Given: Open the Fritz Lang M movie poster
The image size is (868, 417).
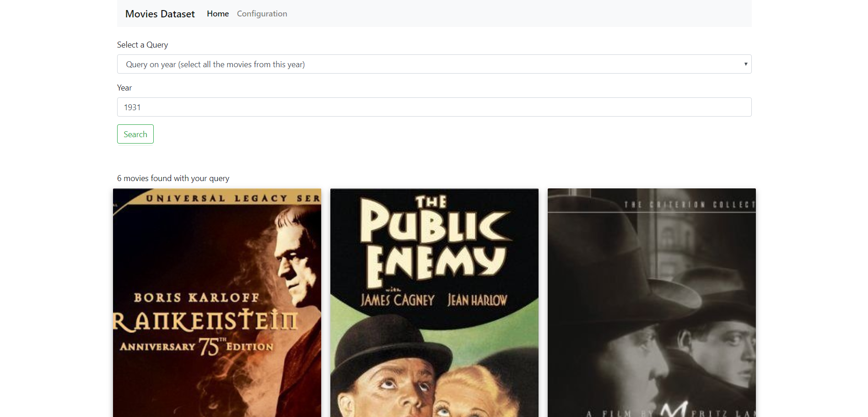Looking at the screenshot, I should pos(652,303).
